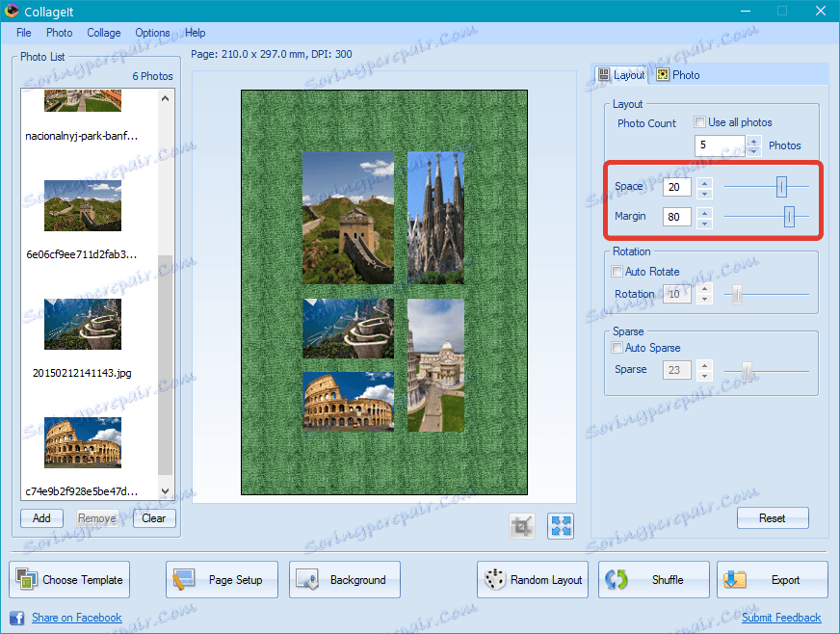The image size is (840, 634).
Task: Click the Pisa cathedral photo in collage
Action: (x=435, y=365)
